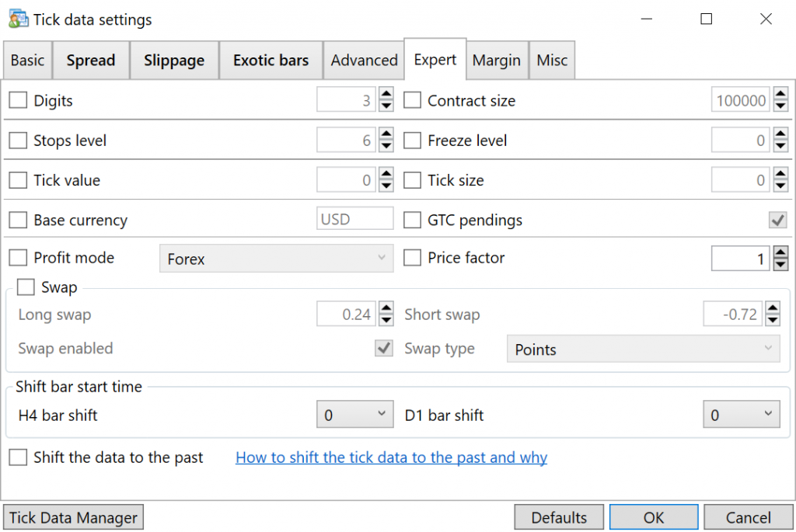
Task: Enable Shift the data to the past
Action: [18, 457]
